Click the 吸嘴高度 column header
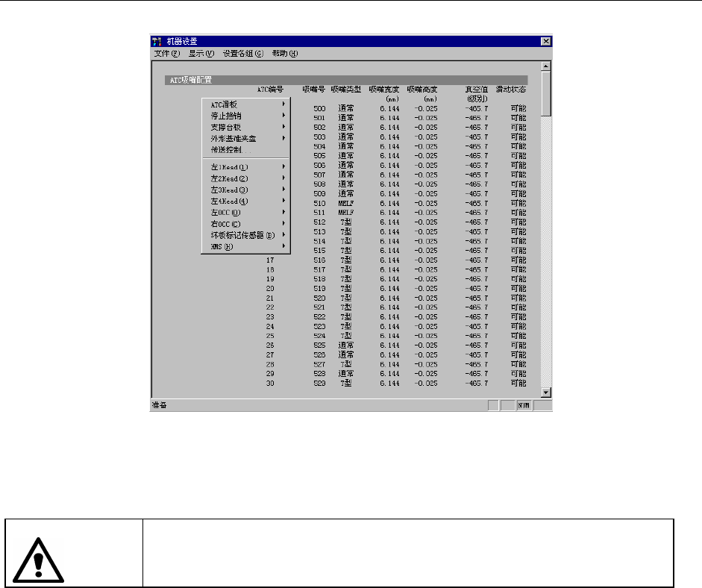 tap(421, 90)
